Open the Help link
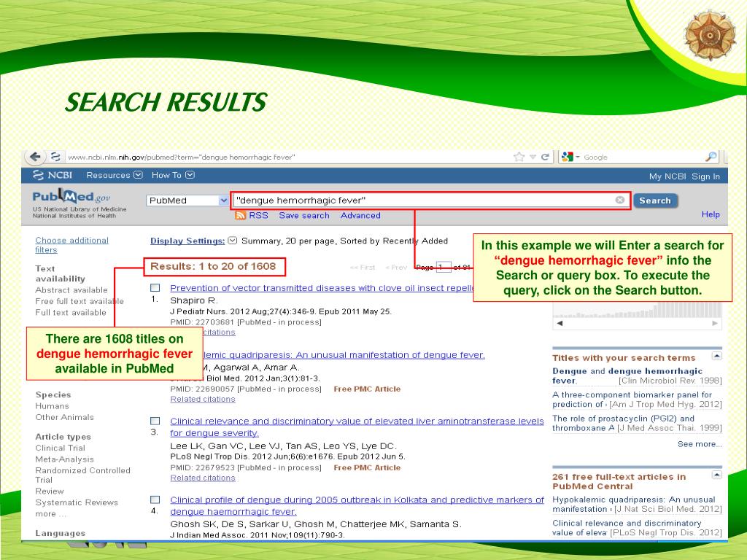747x560 pixels. [711, 214]
